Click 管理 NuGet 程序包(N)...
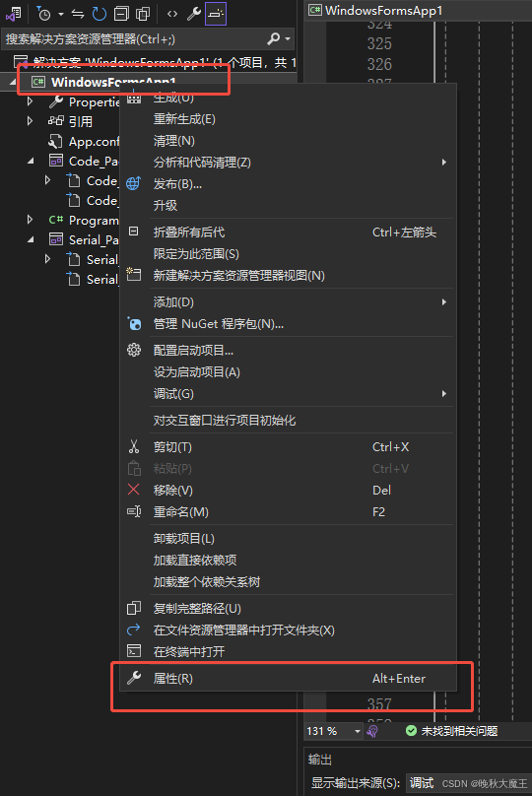 tap(288, 324)
